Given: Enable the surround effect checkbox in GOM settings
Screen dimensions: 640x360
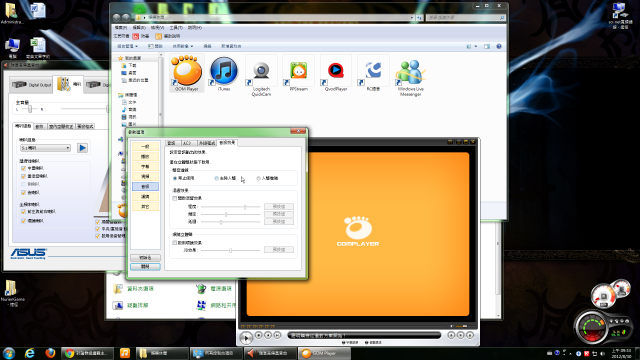Looking at the screenshot, I should [x=175, y=243].
